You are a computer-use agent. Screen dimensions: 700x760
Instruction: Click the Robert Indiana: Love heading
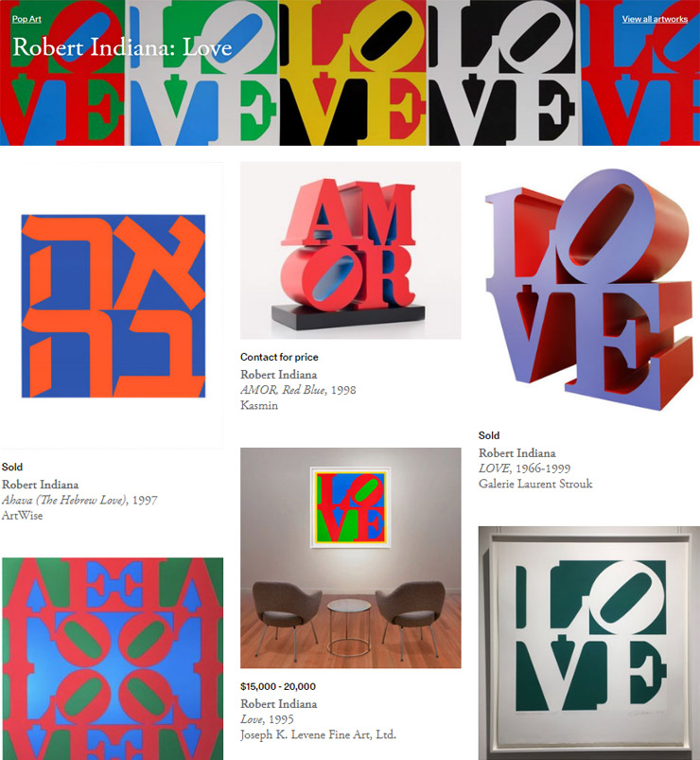click(122, 47)
